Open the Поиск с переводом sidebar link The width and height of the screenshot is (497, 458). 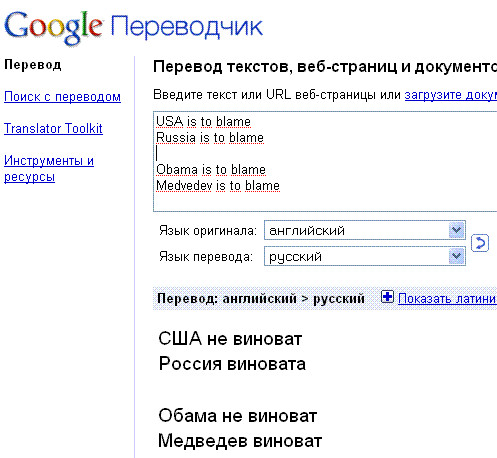coord(62,97)
